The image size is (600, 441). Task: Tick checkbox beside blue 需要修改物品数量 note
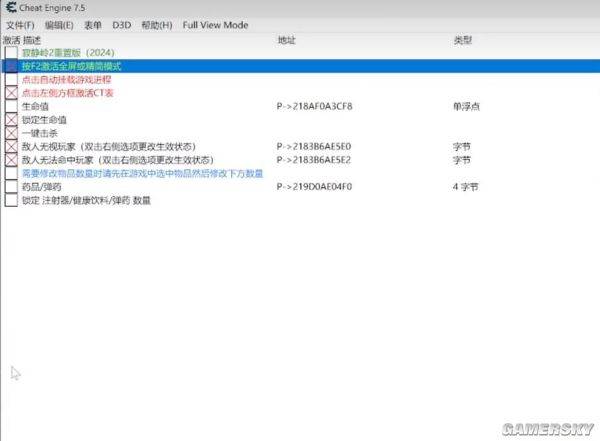click(11, 173)
